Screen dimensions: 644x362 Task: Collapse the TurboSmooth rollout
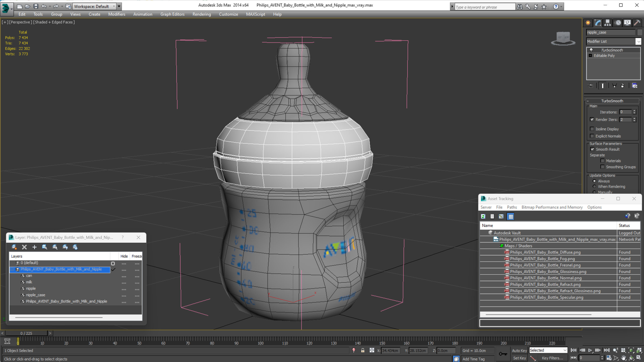click(612, 101)
